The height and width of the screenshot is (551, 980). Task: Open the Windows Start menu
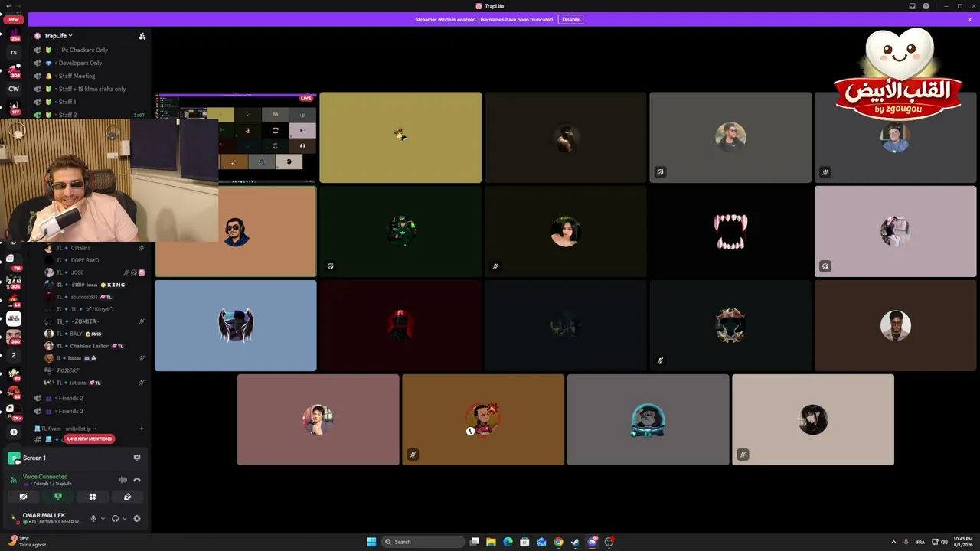click(x=371, y=542)
